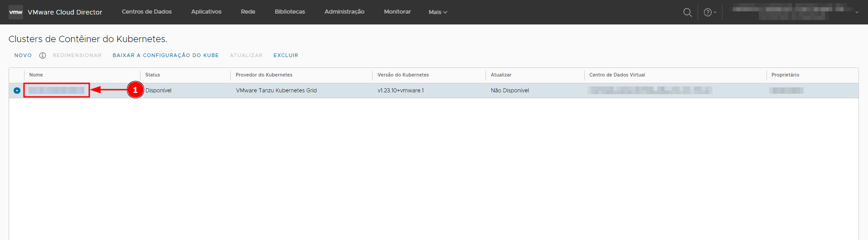Click the info icon beside NOVO

pyautogui.click(x=43, y=55)
